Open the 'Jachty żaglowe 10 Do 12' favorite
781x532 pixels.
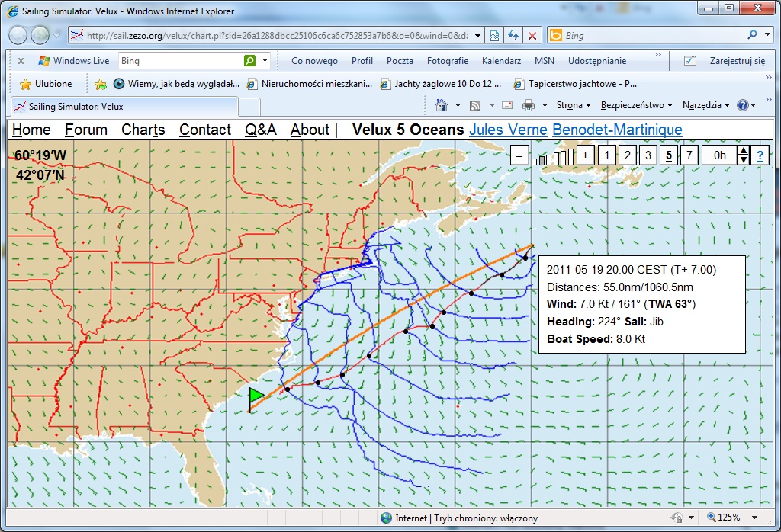(441, 84)
